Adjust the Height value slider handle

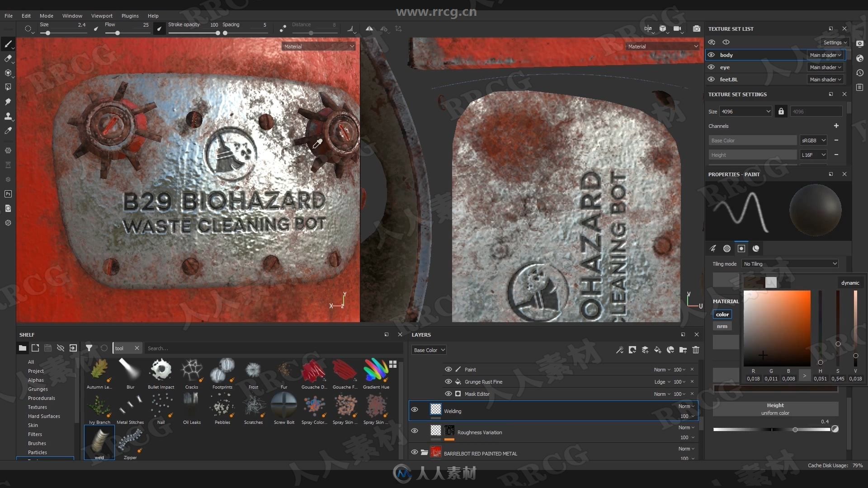click(795, 430)
